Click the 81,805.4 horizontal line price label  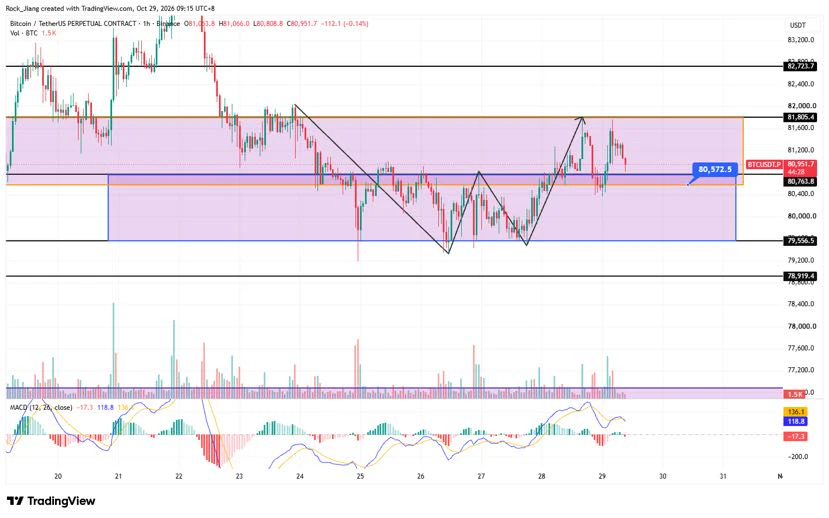click(x=801, y=117)
